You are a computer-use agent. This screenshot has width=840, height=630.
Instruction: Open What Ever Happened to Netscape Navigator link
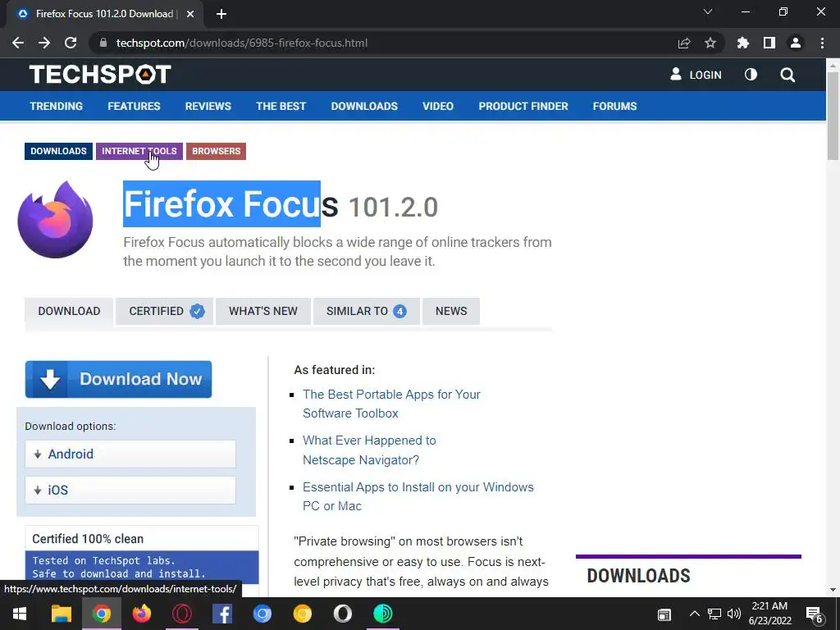(369, 450)
